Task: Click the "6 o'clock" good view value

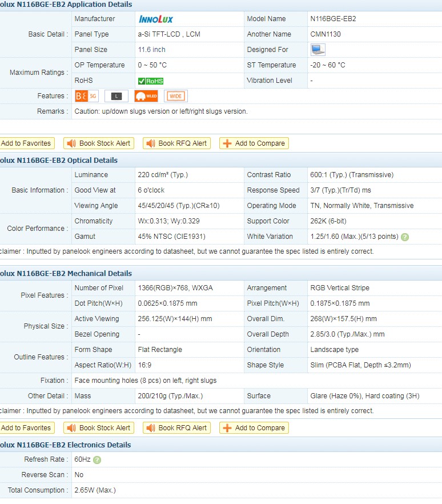Action: point(151,190)
